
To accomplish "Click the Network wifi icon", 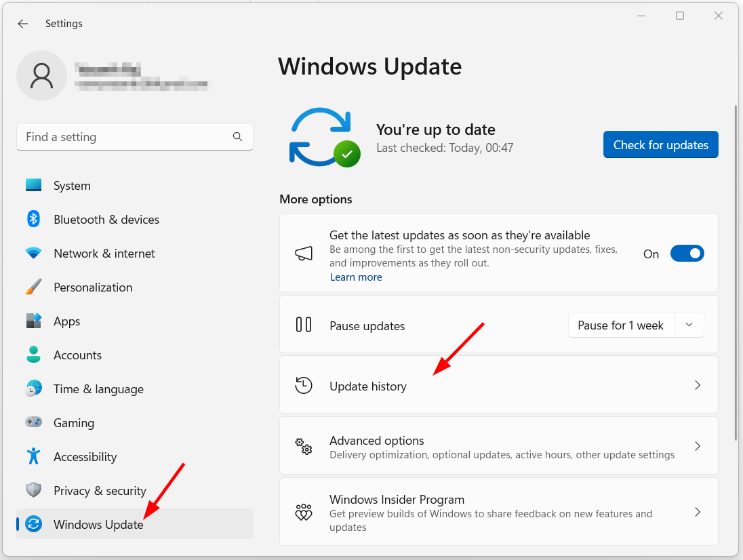I will click(x=34, y=253).
